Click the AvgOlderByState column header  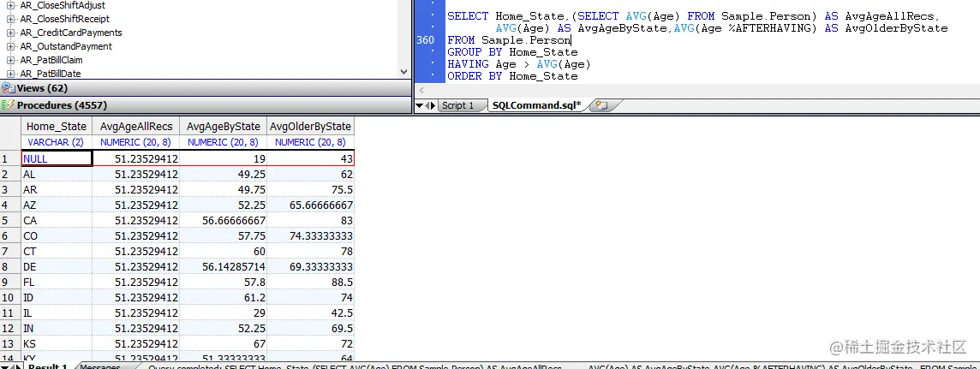point(311,126)
